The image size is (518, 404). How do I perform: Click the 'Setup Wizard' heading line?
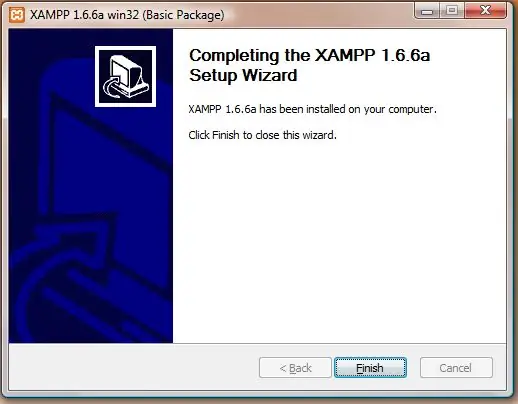(243, 75)
